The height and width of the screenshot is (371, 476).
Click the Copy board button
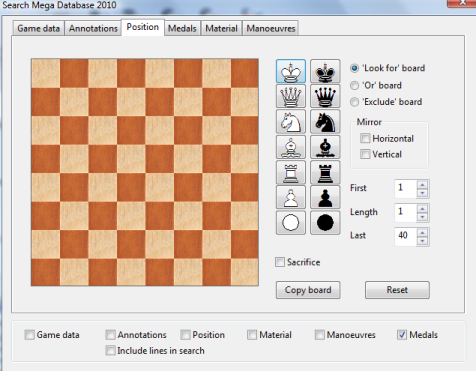(308, 290)
